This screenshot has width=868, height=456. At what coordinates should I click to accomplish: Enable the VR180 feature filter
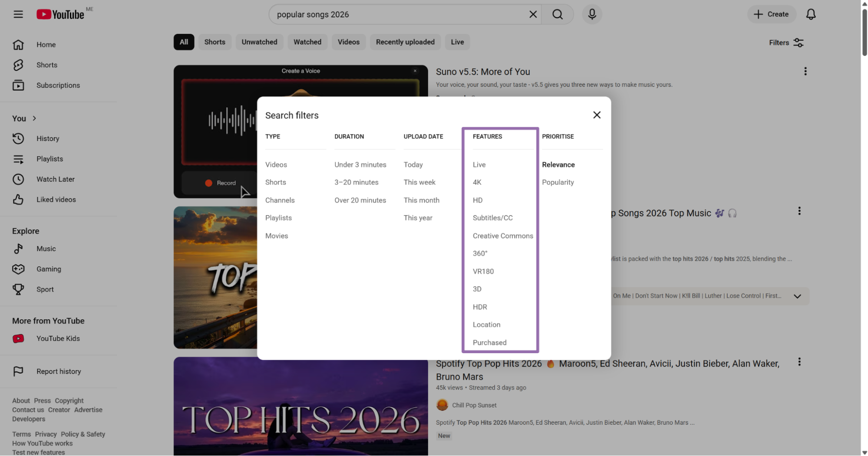pyautogui.click(x=483, y=272)
